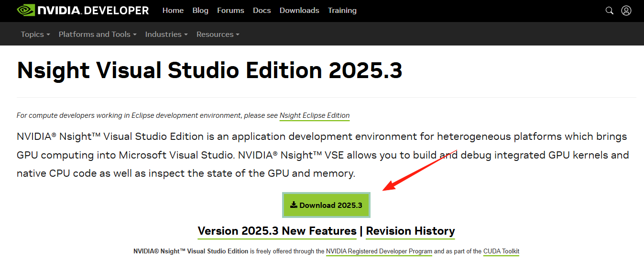Open the Revision History link

coord(411,231)
